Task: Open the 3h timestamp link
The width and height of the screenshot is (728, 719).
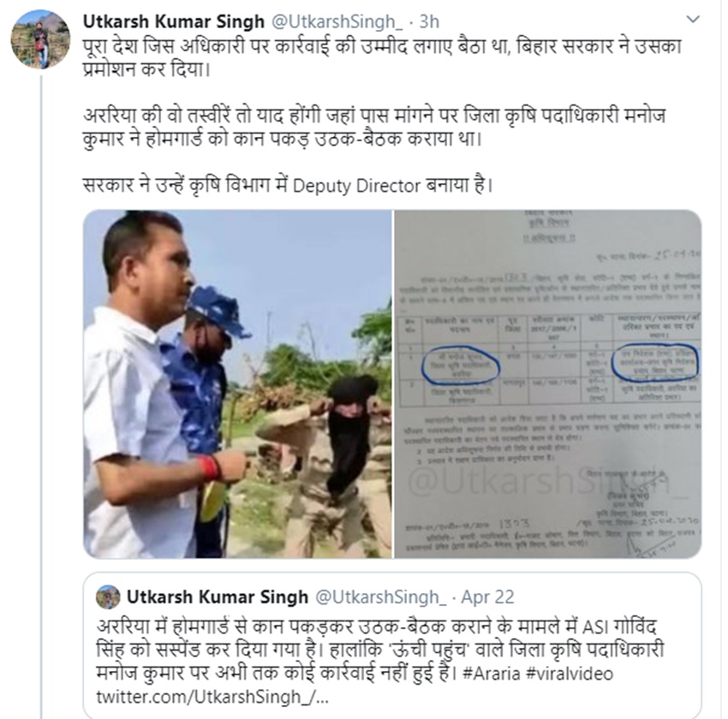Action: point(429,21)
